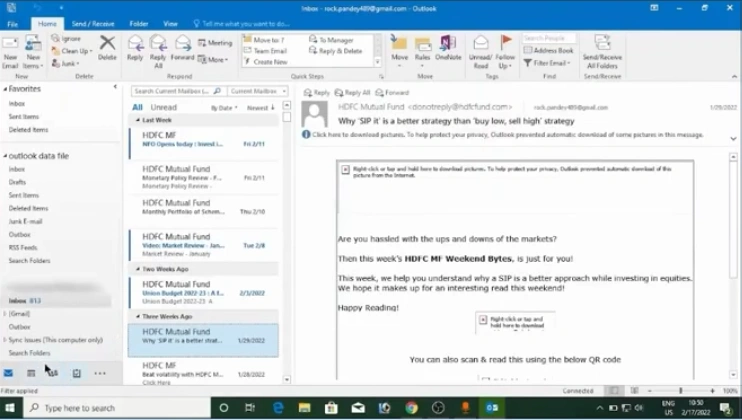The image size is (742, 420).
Task: Choose the Create New quick step
Action: (x=265, y=61)
